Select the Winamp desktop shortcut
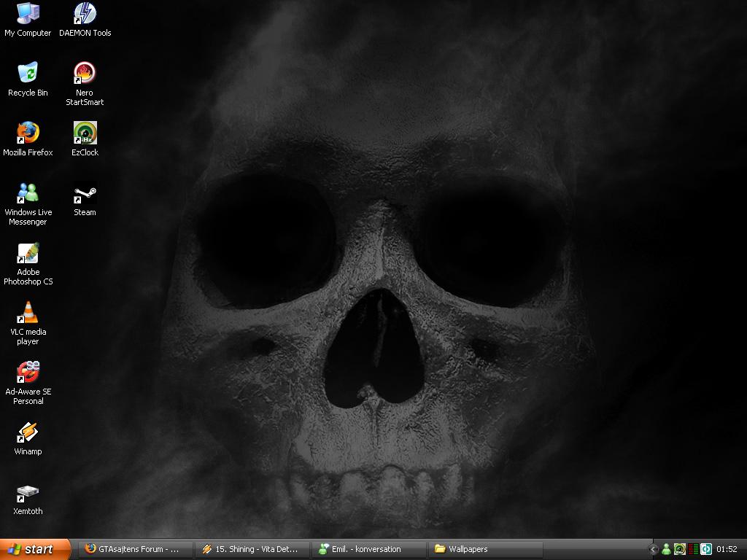This screenshot has height=560, width=747. [x=28, y=432]
